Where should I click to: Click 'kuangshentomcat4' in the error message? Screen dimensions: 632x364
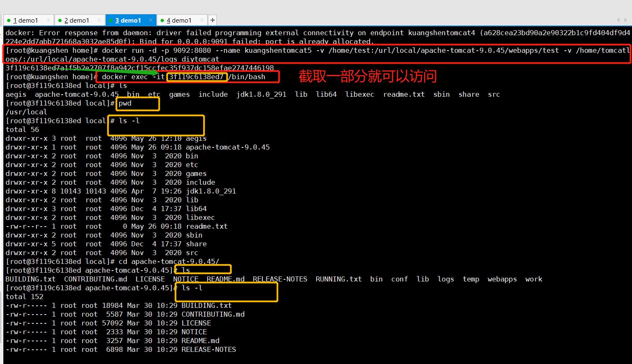pyautogui.click(x=442, y=33)
